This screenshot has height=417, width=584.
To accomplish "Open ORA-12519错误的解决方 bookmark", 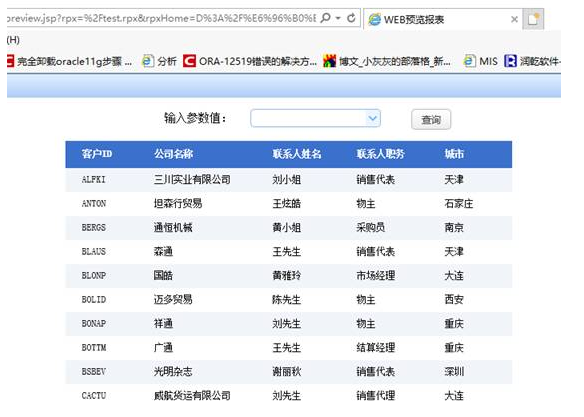I will 250,61.
